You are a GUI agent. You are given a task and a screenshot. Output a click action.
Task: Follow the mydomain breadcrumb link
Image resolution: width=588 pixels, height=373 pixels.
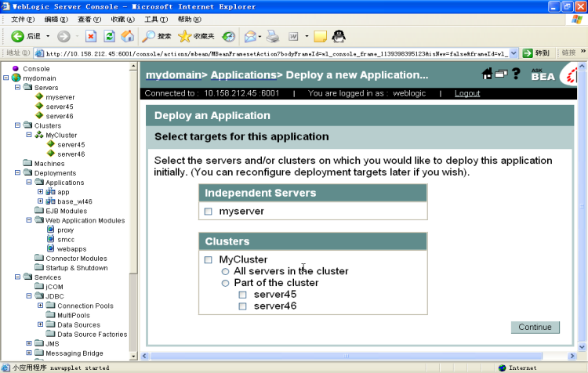173,75
